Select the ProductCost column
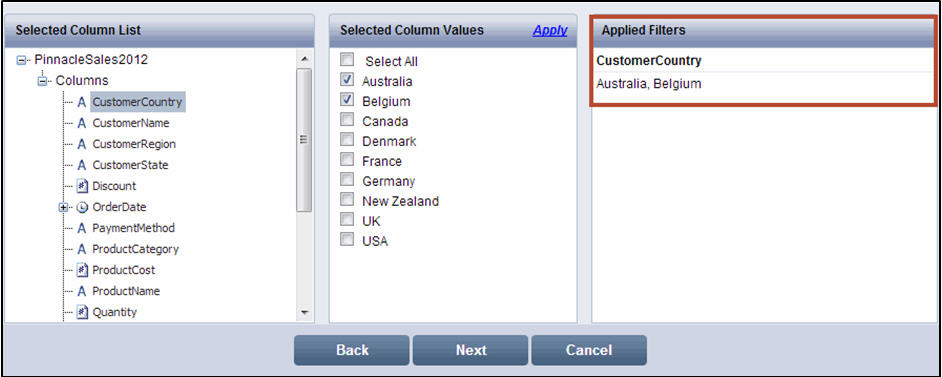Screen dimensions: 942x377 click(123, 270)
